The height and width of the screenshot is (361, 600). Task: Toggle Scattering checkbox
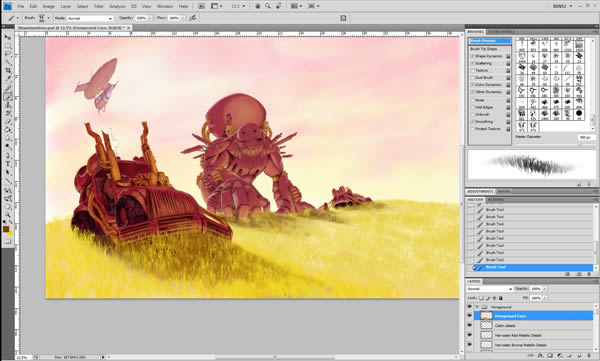(473, 63)
